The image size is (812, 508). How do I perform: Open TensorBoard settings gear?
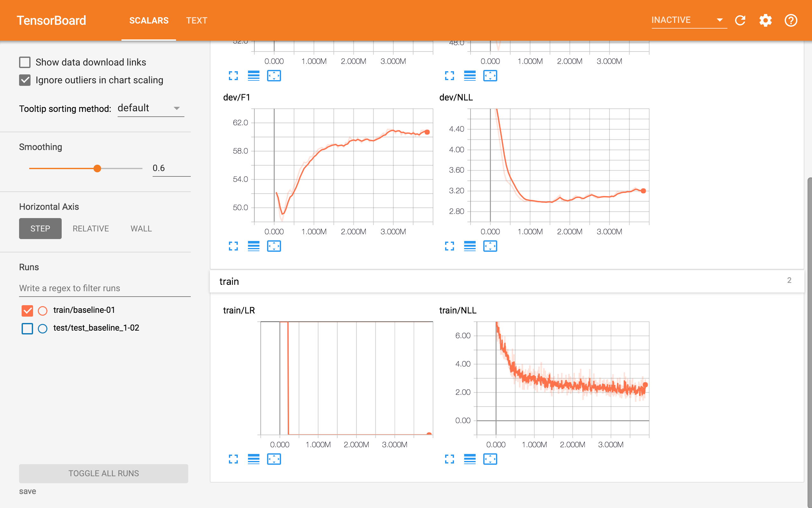[765, 20]
